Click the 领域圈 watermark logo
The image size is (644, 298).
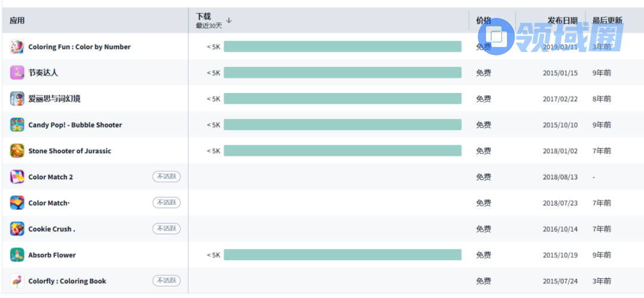point(559,36)
